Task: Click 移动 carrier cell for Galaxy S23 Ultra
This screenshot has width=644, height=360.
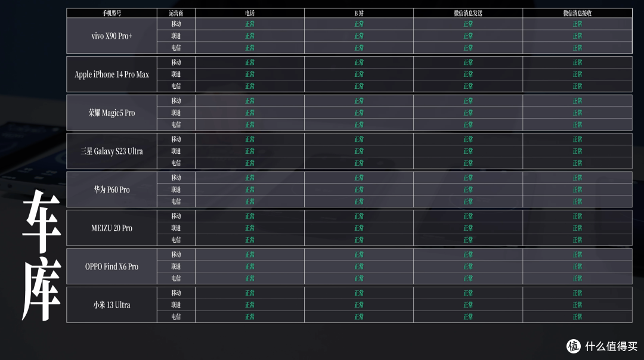Action: (x=176, y=139)
